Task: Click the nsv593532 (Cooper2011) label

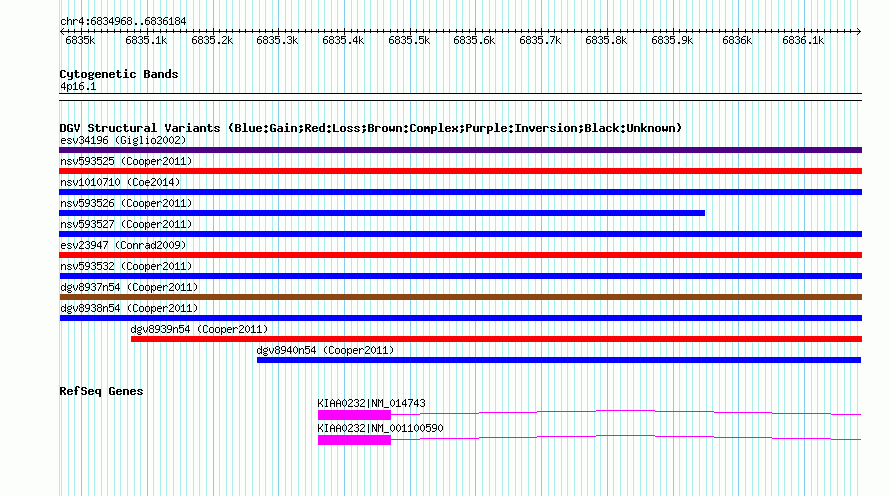Action: point(126,266)
